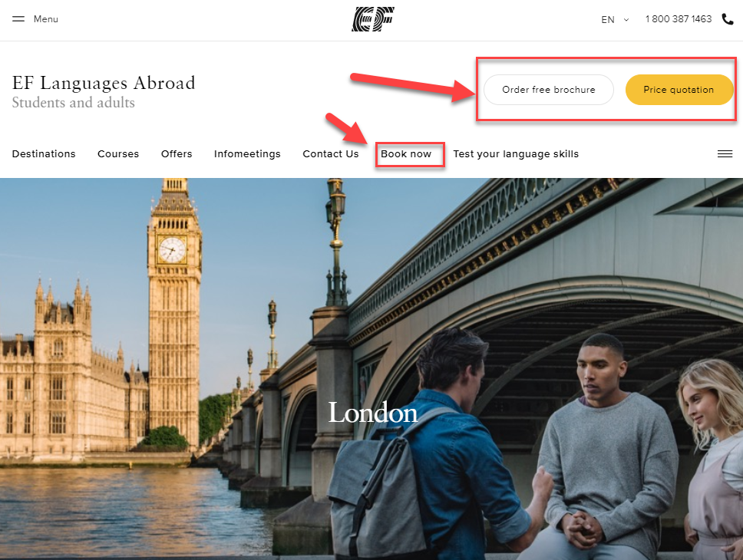Expand the three-line overflow icon at nav end
Viewport: 743px width, 560px height.
(725, 154)
